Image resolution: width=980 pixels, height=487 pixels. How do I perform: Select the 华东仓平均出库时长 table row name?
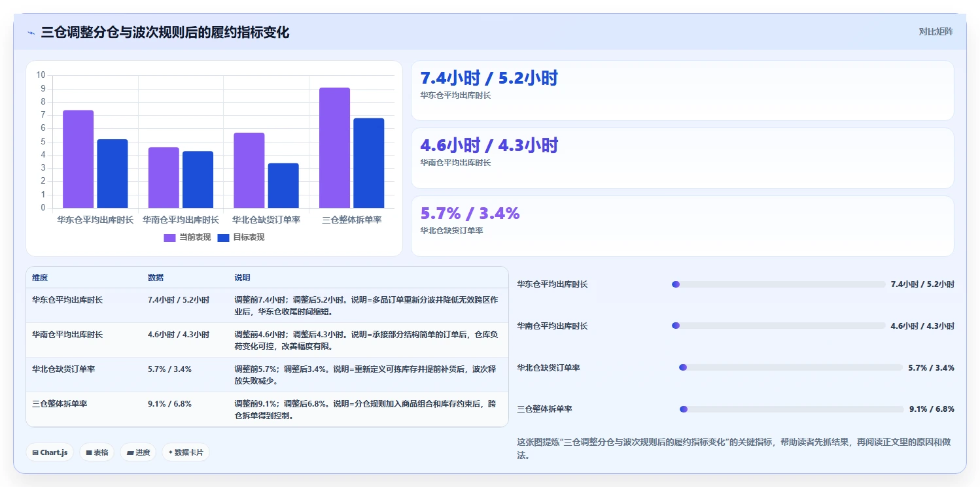[x=67, y=300]
